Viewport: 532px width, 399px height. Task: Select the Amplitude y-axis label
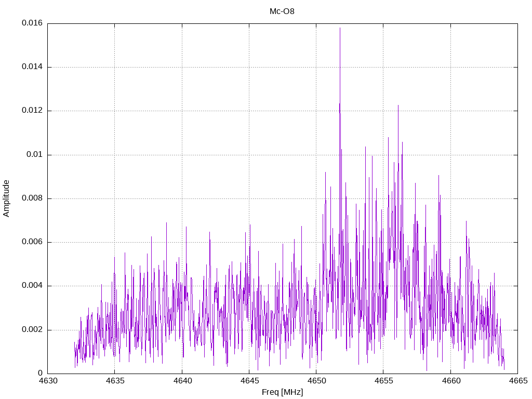pos(7,198)
